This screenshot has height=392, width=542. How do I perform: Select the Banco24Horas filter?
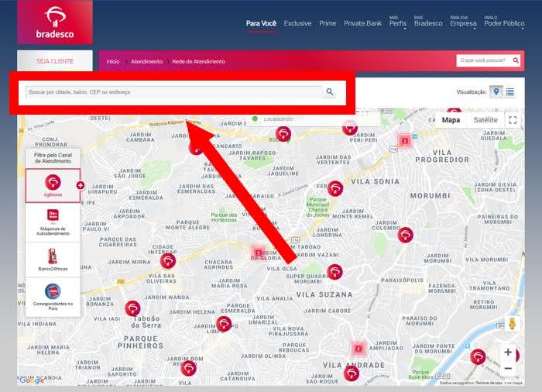(x=53, y=260)
